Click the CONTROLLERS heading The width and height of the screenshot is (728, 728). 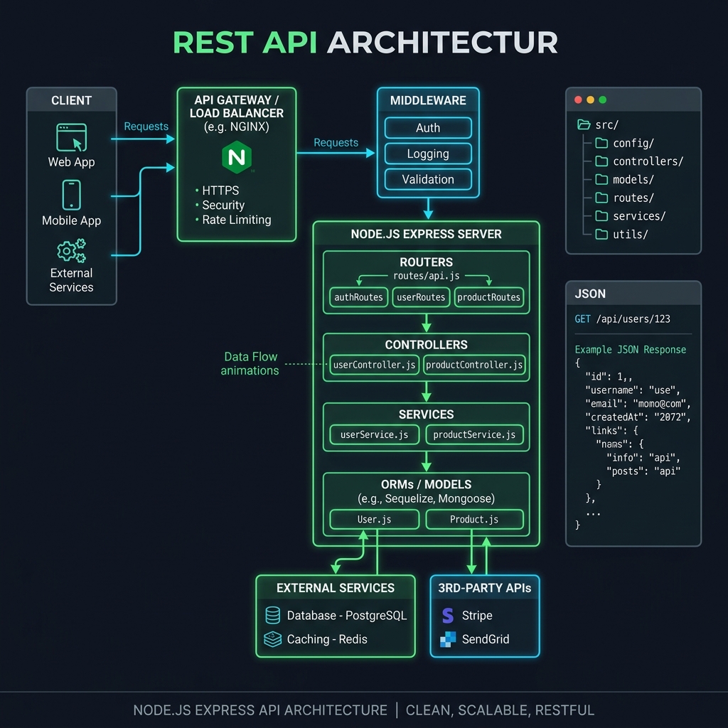pos(427,345)
